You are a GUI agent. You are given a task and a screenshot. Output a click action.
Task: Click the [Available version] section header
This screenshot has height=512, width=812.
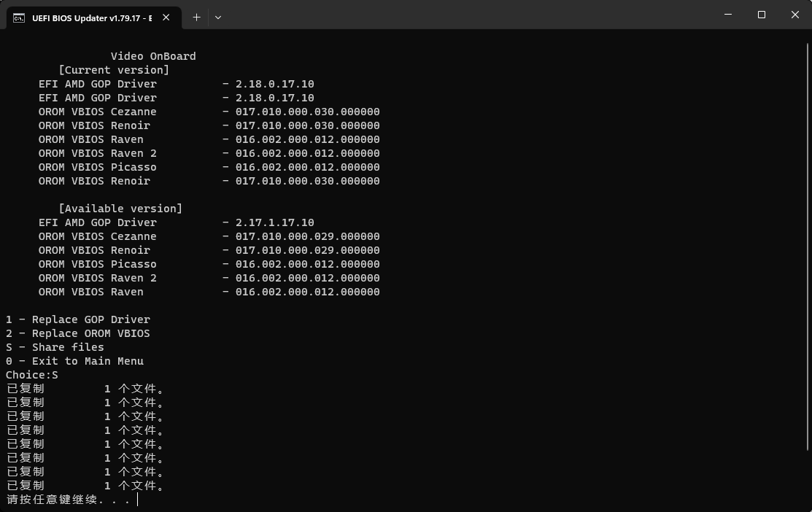click(x=121, y=208)
